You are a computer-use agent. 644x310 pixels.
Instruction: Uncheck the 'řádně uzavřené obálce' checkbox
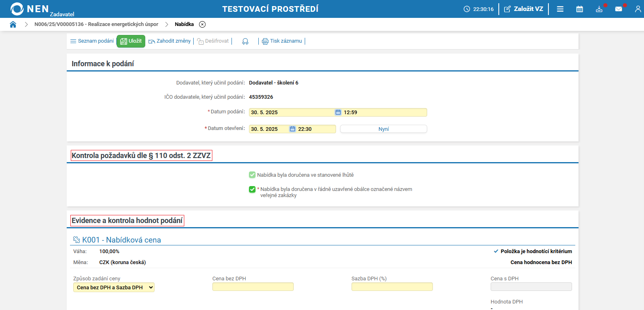pos(252,189)
